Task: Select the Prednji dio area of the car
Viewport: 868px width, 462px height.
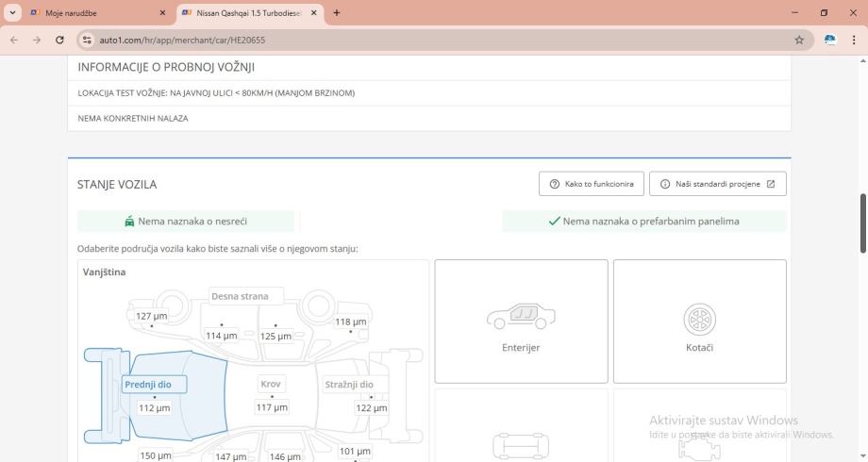Action: pos(155,384)
